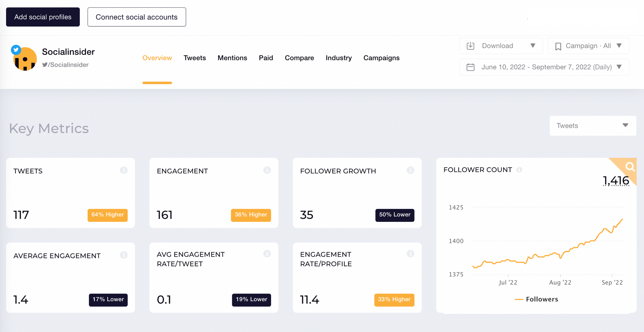Click the 1,416 follower count value
Screen dimensions: 644x332
point(616,181)
